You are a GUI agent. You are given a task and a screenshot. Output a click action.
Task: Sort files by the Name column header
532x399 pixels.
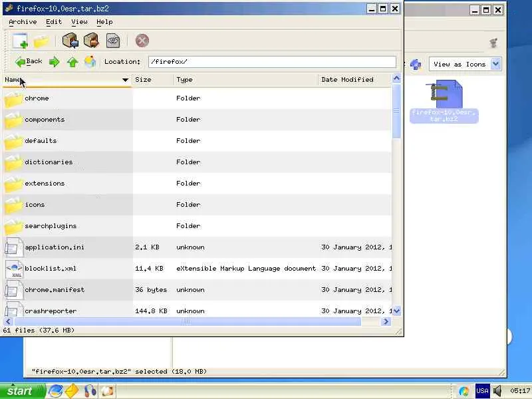pos(67,80)
